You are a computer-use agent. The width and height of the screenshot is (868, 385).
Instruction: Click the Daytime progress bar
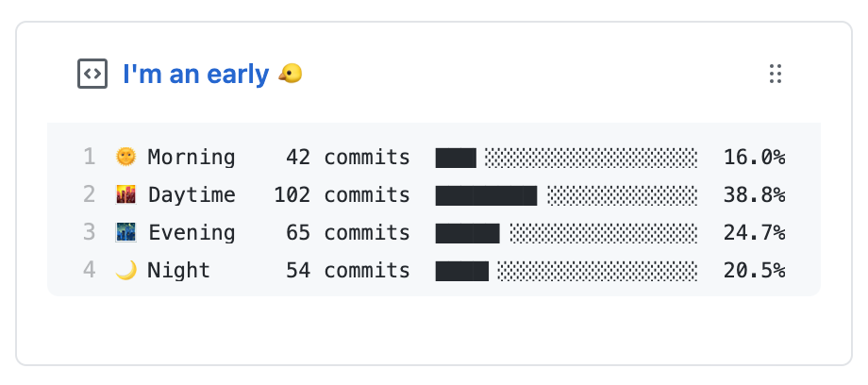(566, 195)
